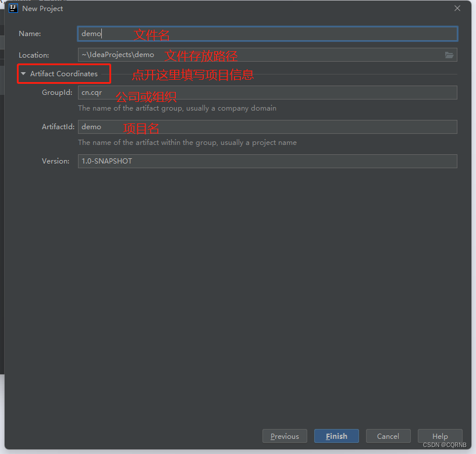Focus the ArtifactId text field
476x454 pixels.
tap(268, 127)
